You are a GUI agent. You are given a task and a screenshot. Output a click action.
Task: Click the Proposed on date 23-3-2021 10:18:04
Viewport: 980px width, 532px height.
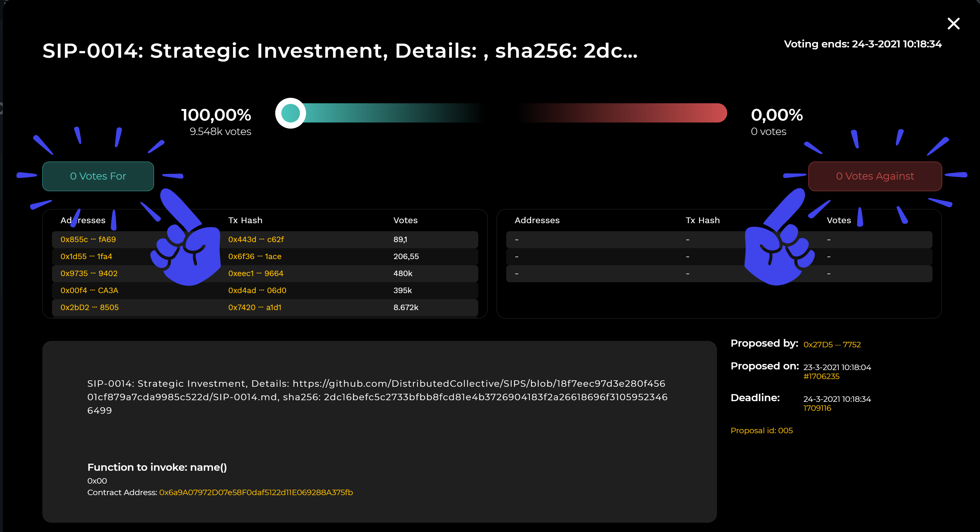(837, 367)
